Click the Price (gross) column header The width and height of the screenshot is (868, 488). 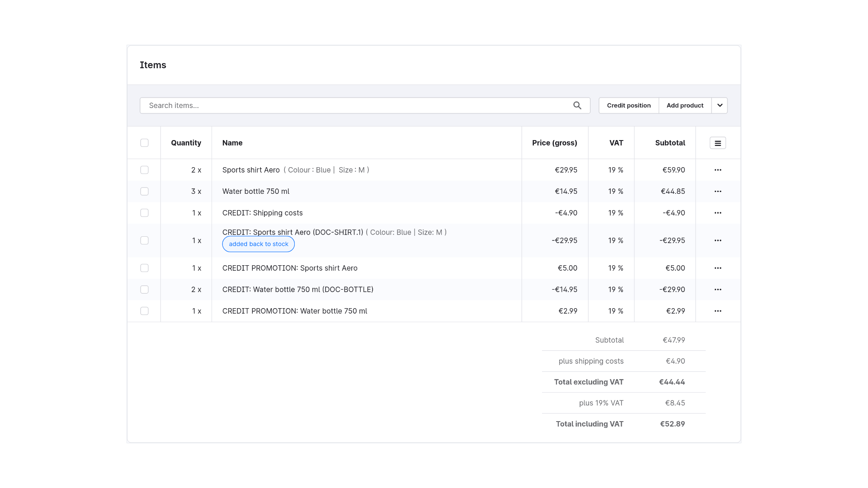pyautogui.click(x=555, y=143)
